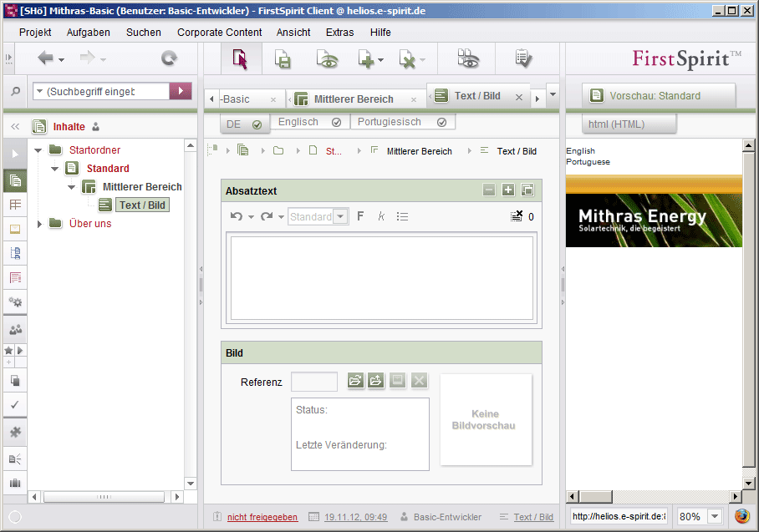Toggle italic k formatting
Screen dimensions: 759x532
click(381, 216)
